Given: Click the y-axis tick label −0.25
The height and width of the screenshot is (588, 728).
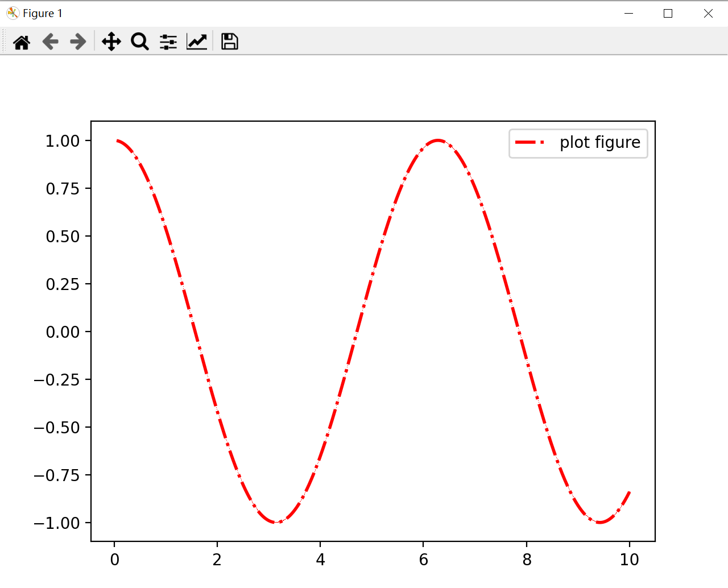Looking at the screenshot, I should point(57,380).
